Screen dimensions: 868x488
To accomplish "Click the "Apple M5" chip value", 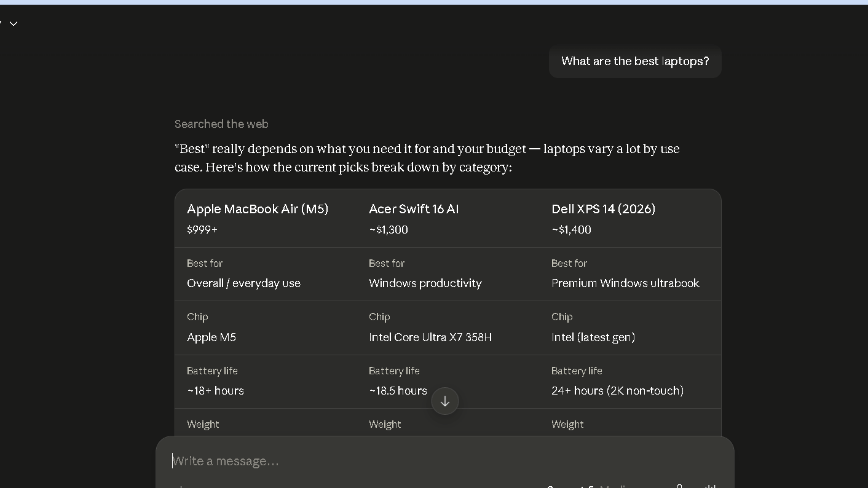I will 211,337.
